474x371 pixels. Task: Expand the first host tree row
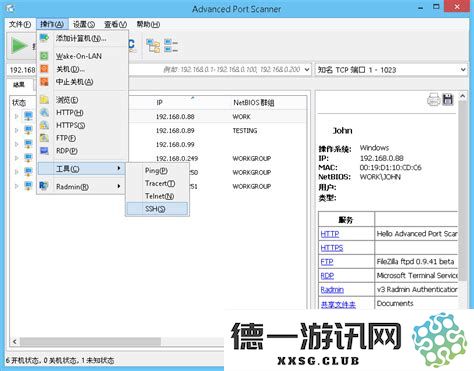coord(16,116)
